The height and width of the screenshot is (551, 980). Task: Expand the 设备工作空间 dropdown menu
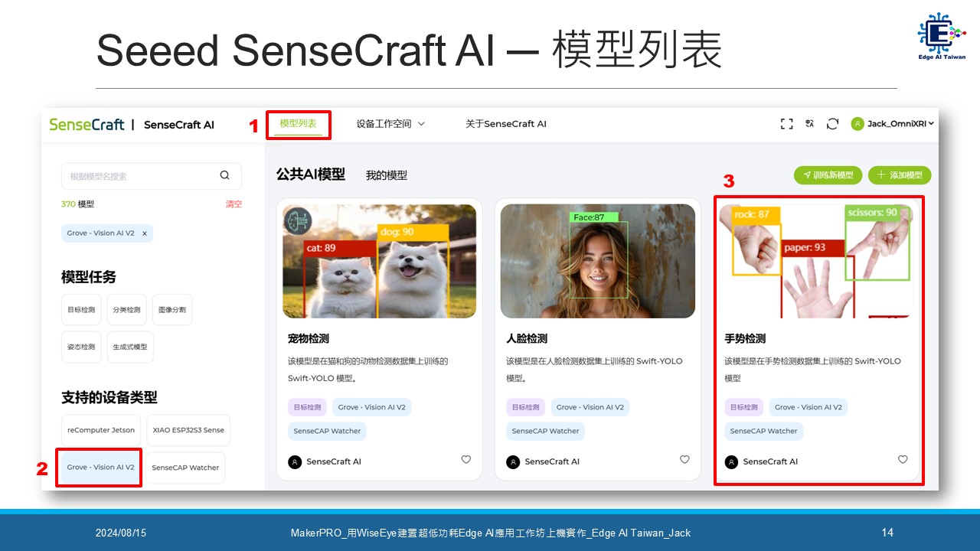(x=390, y=124)
